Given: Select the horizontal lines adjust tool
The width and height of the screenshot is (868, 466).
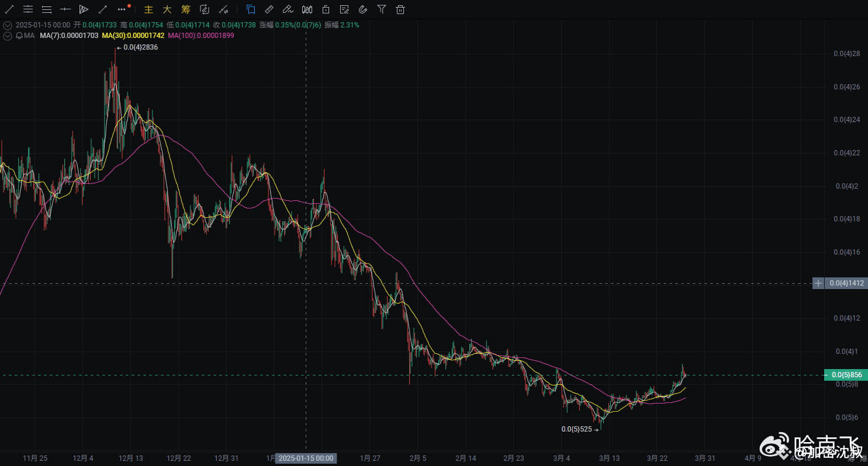Looking at the screenshot, I should [x=28, y=9].
